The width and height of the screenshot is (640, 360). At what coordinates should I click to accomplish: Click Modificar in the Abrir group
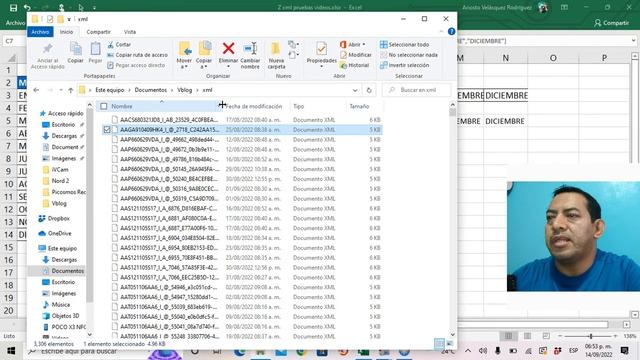tap(356, 55)
